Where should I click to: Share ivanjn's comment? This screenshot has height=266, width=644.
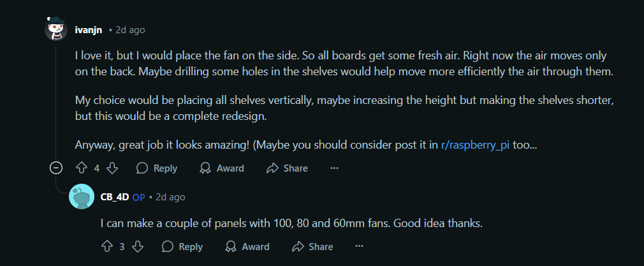[287, 168]
